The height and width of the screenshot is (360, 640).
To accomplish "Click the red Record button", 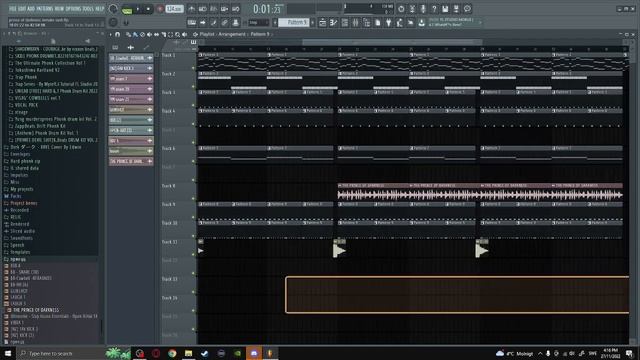I will tap(160, 9).
